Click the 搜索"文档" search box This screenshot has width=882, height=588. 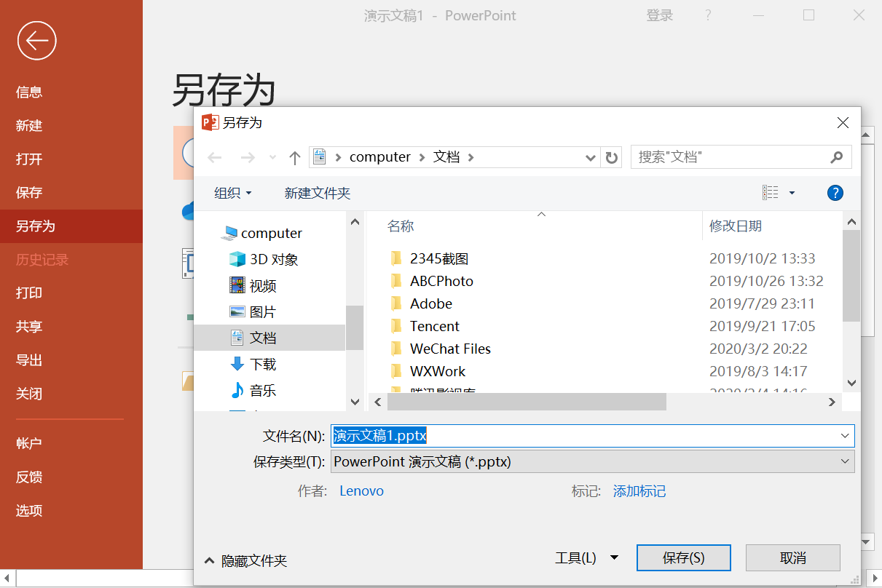click(x=740, y=157)
